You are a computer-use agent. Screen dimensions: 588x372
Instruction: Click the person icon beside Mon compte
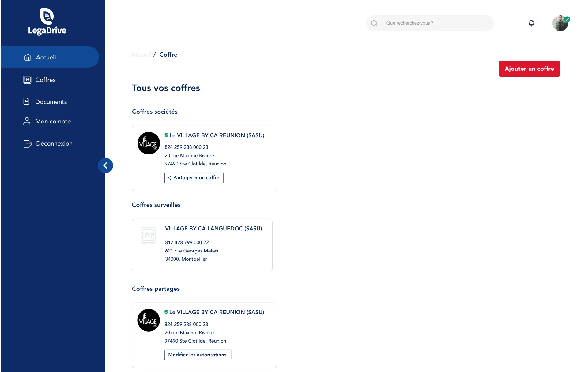click(x=27, y=121)
